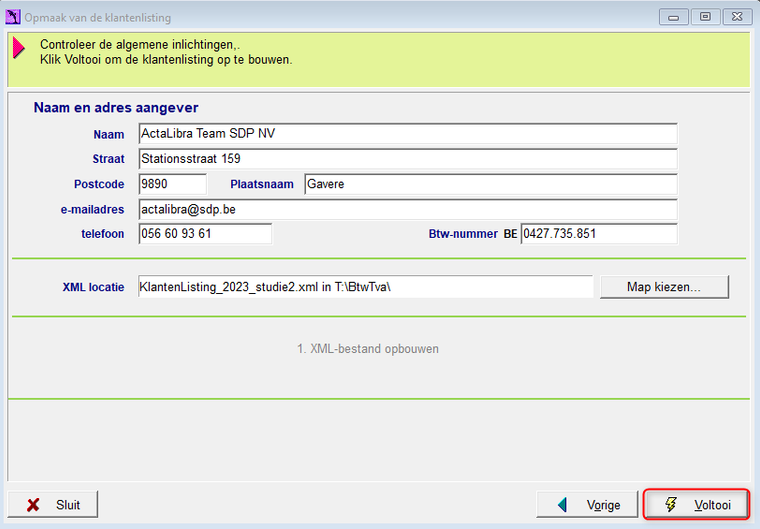
Task: Minimize the Opmaak van de klantenlisting window
Action: (673, 17)
